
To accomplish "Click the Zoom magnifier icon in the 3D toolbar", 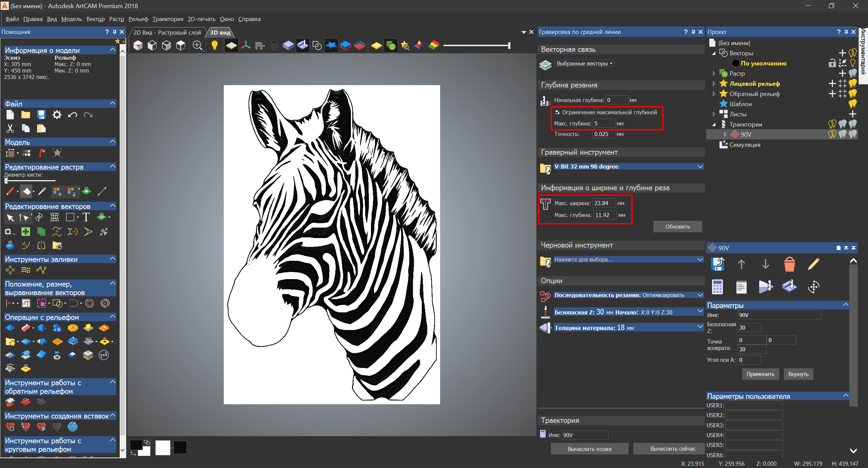I will pyautogui.click(x=197, y=45).
